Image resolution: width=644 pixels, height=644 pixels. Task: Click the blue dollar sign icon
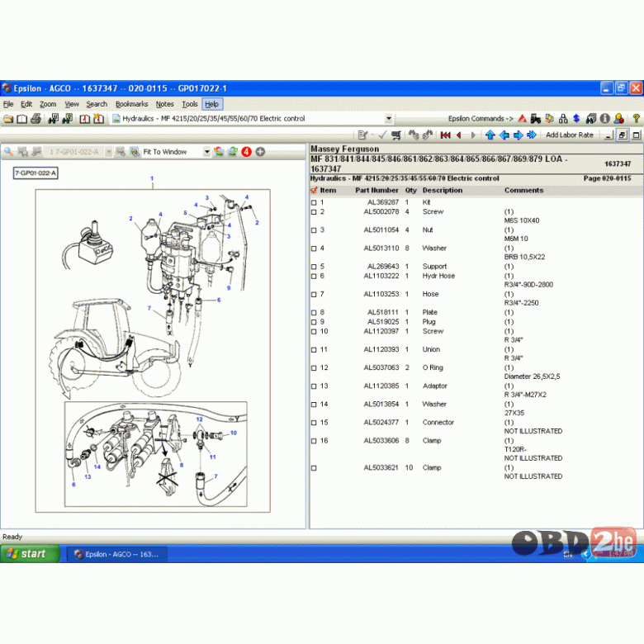click(576, 119)
